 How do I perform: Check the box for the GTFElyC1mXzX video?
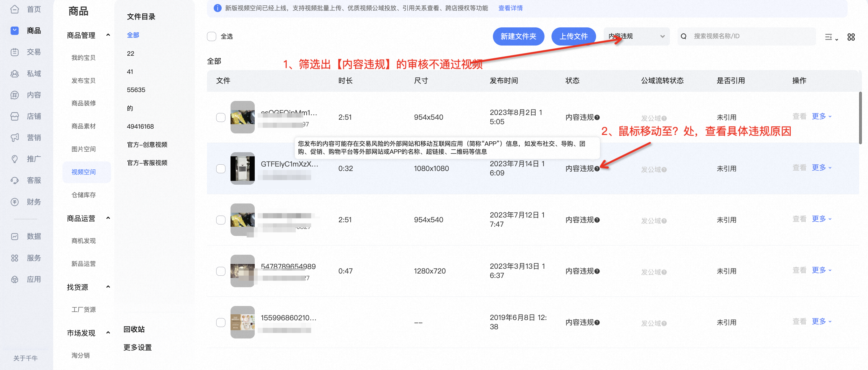221,168
